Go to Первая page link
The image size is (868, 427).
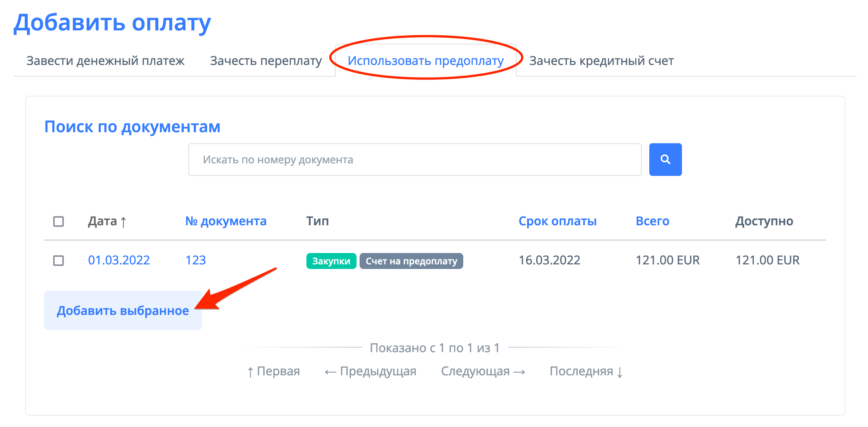273,371
